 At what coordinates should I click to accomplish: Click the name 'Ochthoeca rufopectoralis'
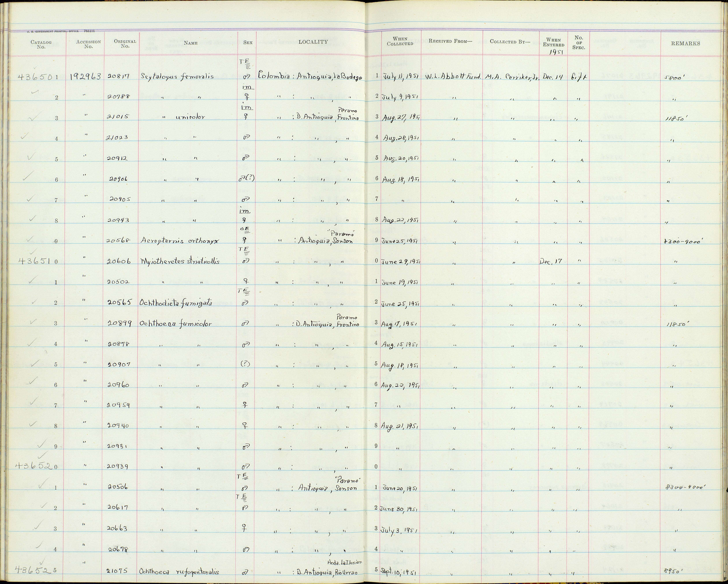pos(179,572)
